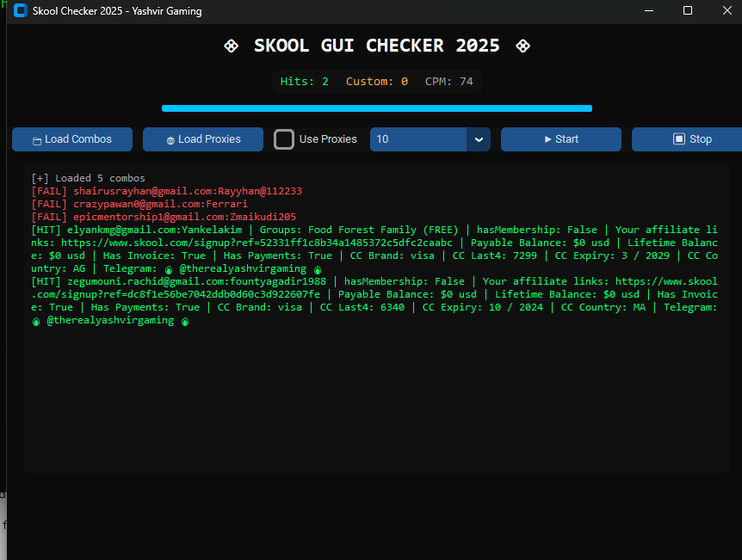Start the checker with the Start button

click(x=560, y=139)
